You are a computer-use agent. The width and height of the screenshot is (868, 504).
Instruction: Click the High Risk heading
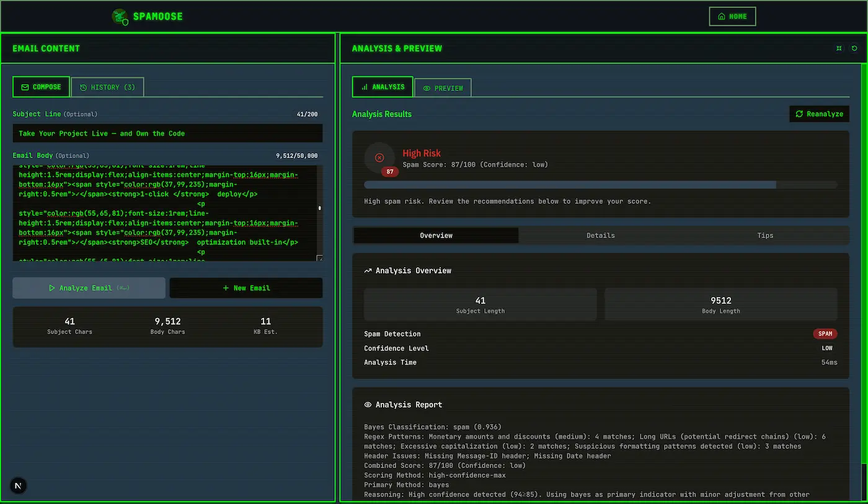pyautogui.click(x=422, y=153)
